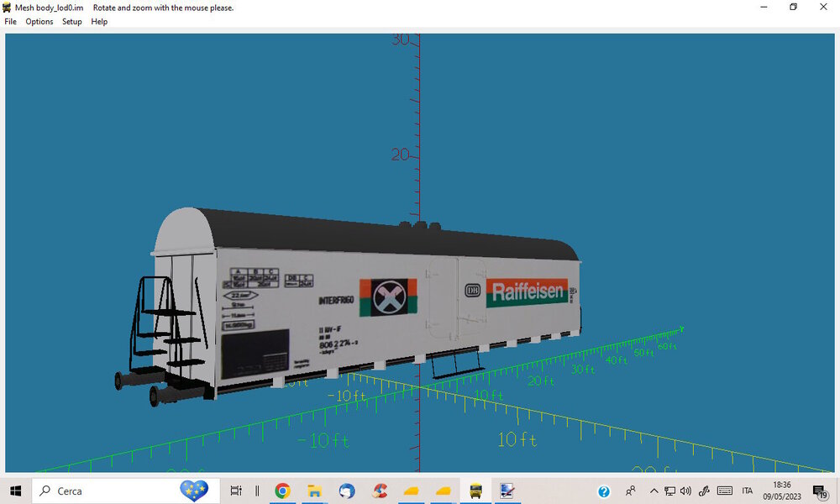
Task: Expand hidden system tray icons chevron
Action: (x=654, y=491)
